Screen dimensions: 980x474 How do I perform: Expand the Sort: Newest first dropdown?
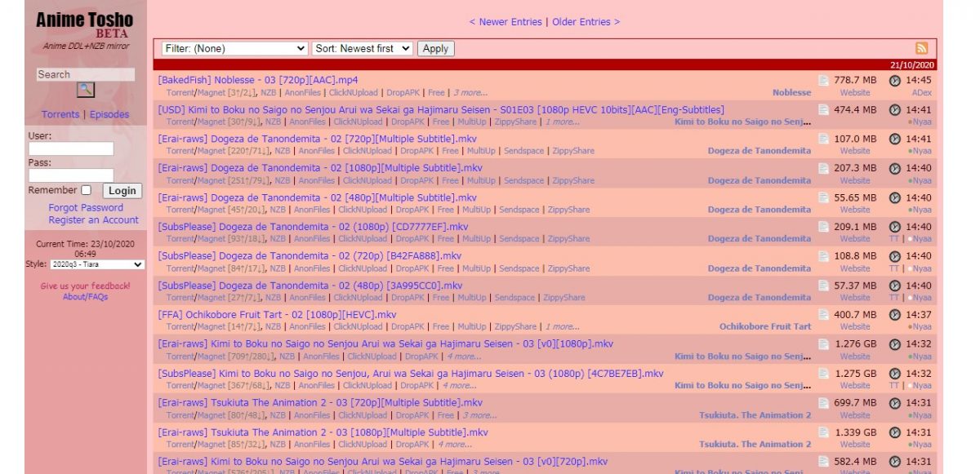363,48
